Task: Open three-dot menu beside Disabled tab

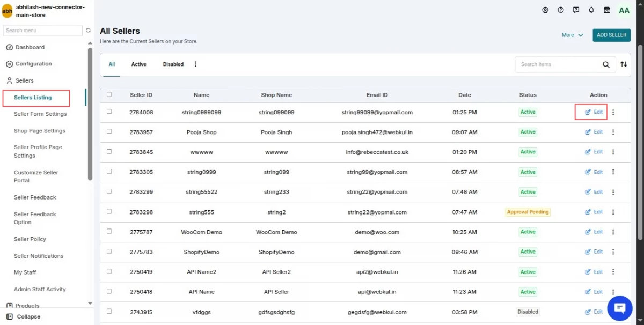Action: [x=195, y=64]
